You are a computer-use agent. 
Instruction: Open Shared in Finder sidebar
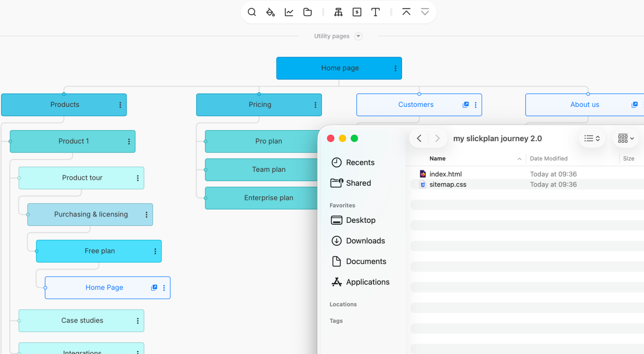[351, 183]
